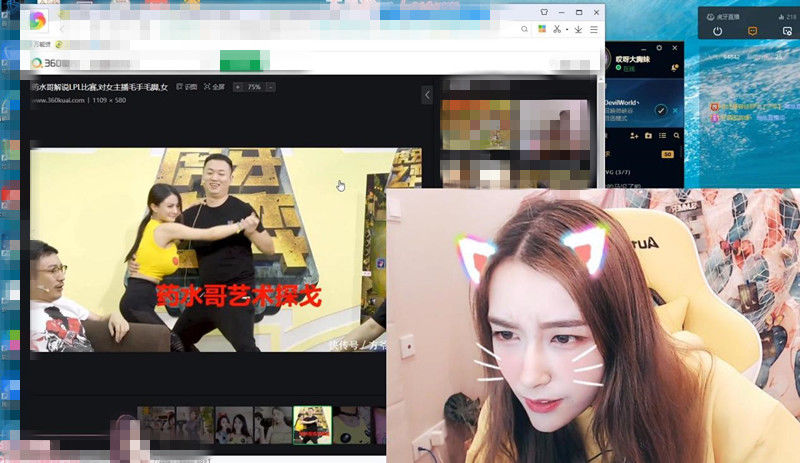This screenshot has width=800, height=463.
Task: Expand the dropdown arrow beside the scissors
Action: click(x=567, y=30)
